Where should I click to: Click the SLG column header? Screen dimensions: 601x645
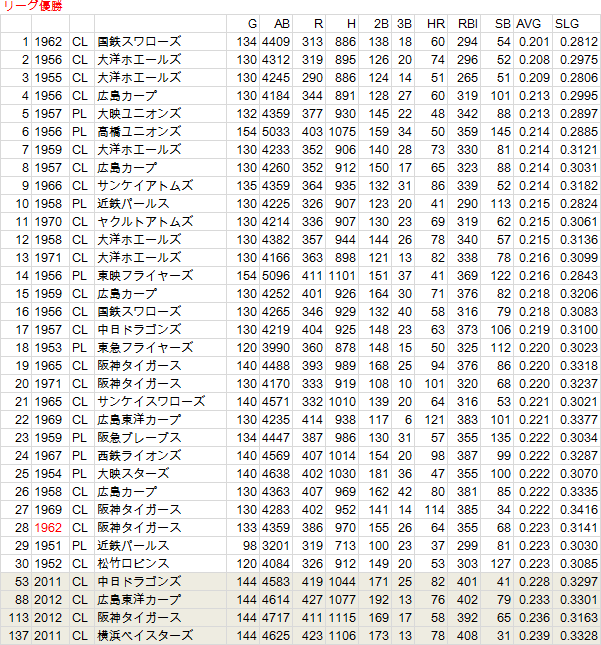pos(566,24)
